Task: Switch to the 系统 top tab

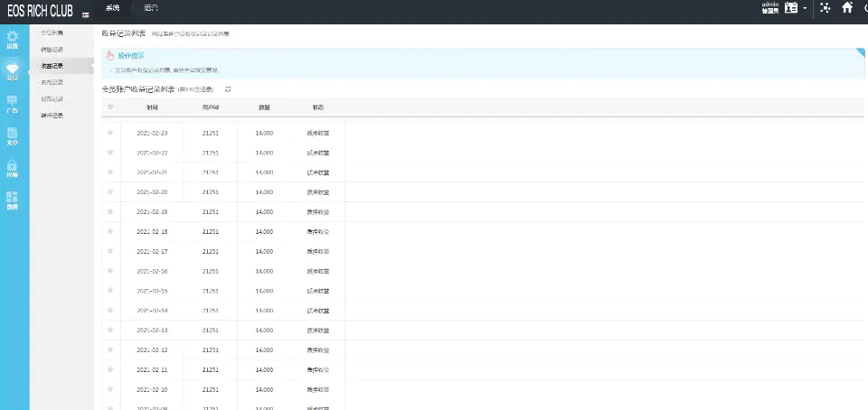Action: coord(112,7)
